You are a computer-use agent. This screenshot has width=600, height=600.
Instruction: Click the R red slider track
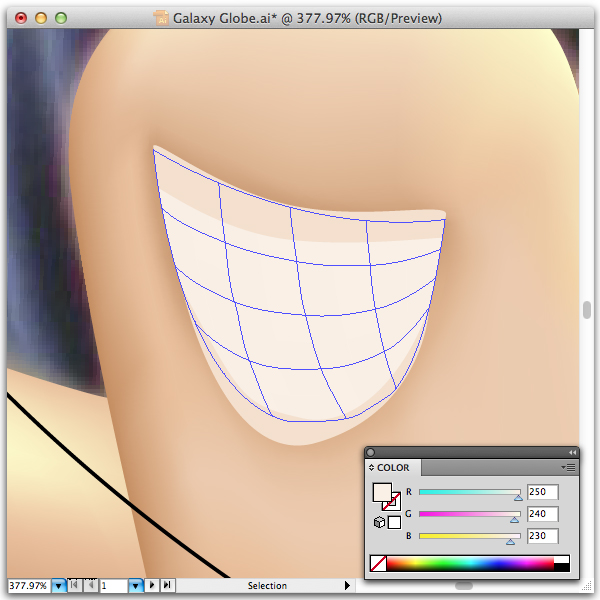coord(470,492)
